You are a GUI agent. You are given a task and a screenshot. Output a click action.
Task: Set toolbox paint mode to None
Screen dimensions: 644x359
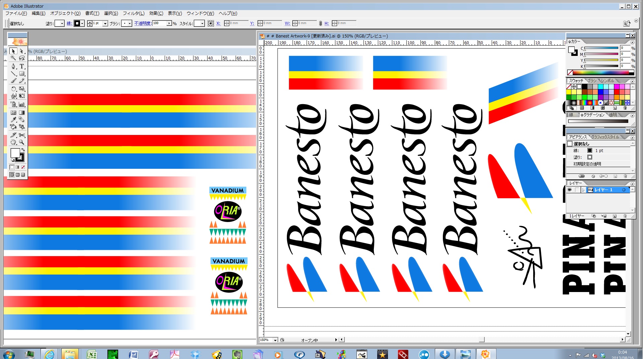[x=23, y=167]
